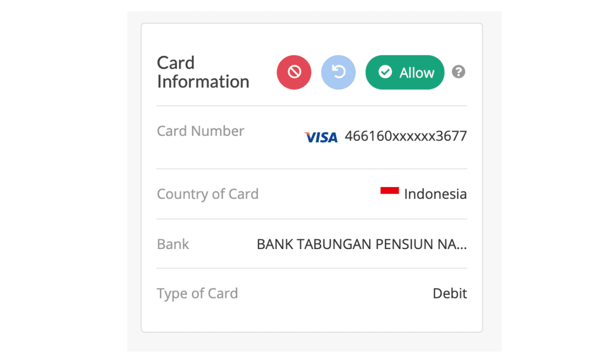The height and width of the screenshot is (364, 605).
Task: Click the checkmark icon inside Allow
Action: 385,73
